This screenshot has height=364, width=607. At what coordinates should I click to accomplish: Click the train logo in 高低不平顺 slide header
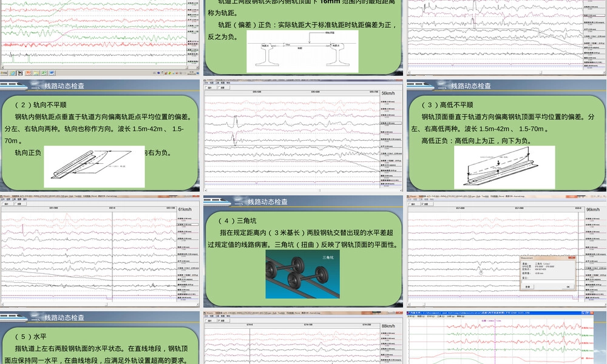(421, 85)
